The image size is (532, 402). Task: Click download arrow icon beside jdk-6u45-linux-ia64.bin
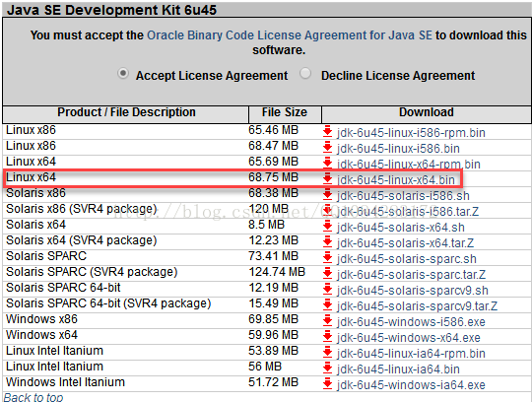pyautogui.click(x=327, y=368)
